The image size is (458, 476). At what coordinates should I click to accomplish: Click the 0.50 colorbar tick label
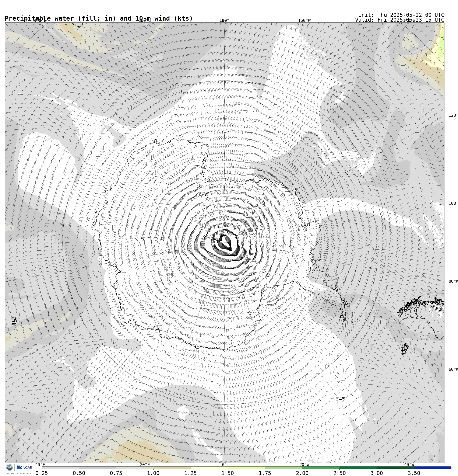coord(79,473)
